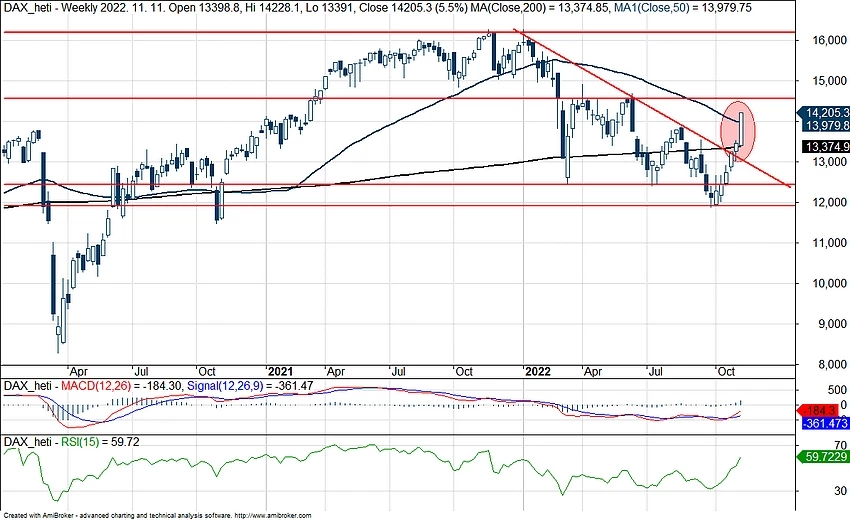Click the 13,979.8 moving average price tag
The width and height of the screenshot is (850, 520).
(x=824, y=125)
